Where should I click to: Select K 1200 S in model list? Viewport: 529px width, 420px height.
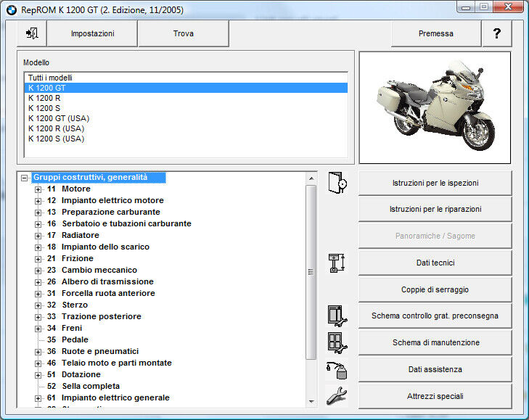(44, 108)
